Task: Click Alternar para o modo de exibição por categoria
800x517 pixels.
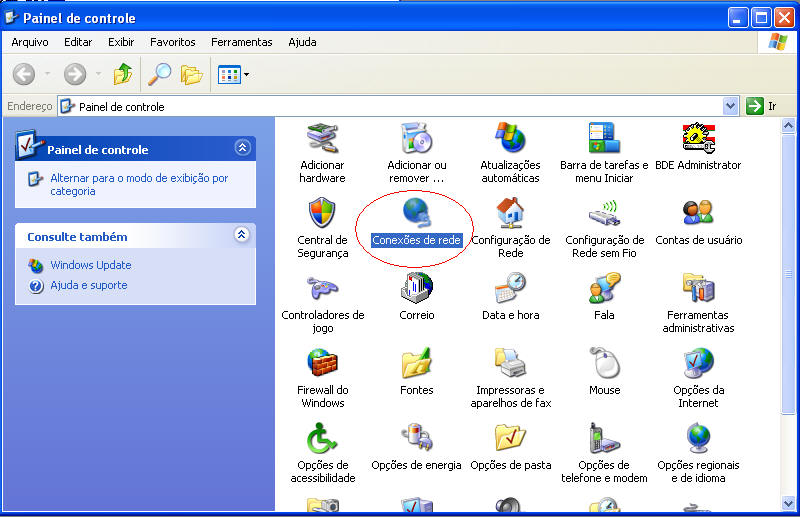Action: 139,184
